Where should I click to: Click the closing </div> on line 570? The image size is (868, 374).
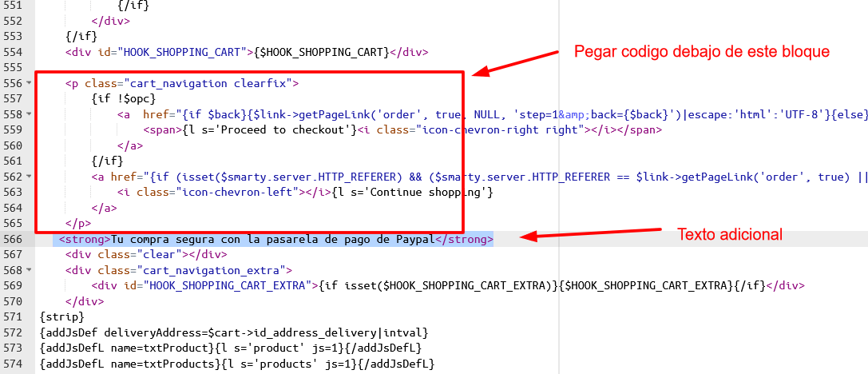[x=85, y=302]
